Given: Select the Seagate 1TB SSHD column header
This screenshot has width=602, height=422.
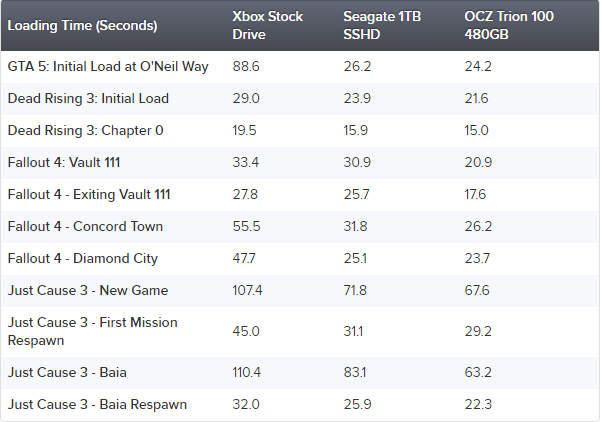Looking at the screenshot, I should (382, 25).
